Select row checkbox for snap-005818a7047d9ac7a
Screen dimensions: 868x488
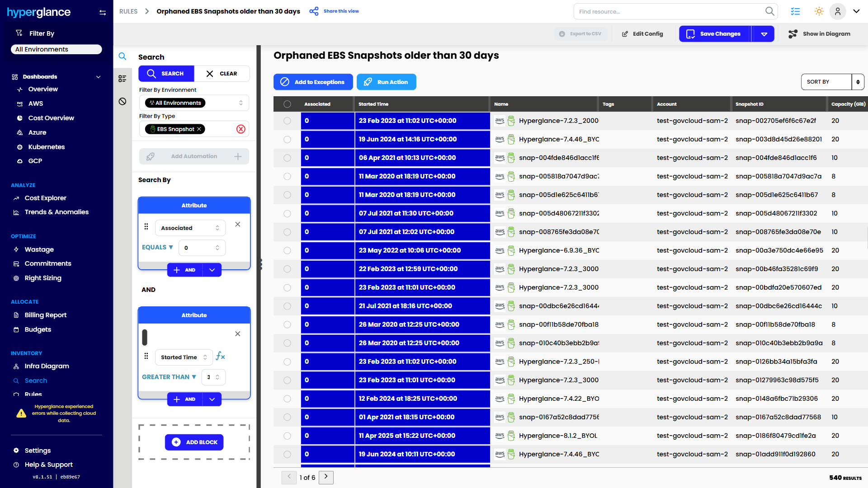coord(287,176)
